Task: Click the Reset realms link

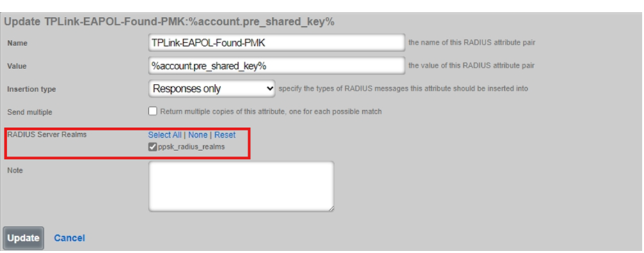Action: click(x=225, y=135)
